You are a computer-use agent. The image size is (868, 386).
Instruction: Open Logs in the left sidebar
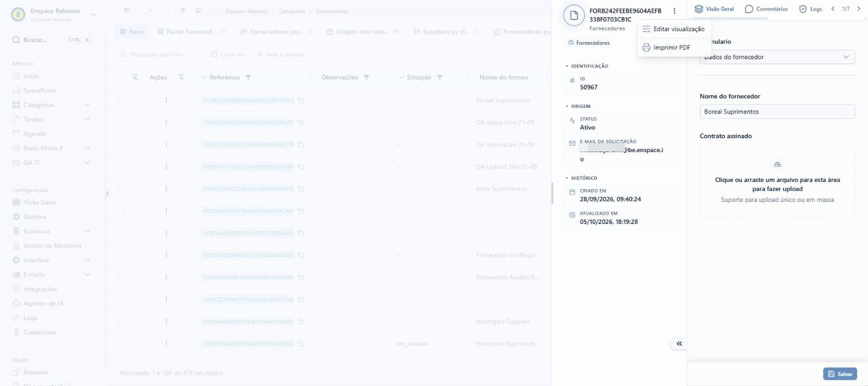click(30, 318)
